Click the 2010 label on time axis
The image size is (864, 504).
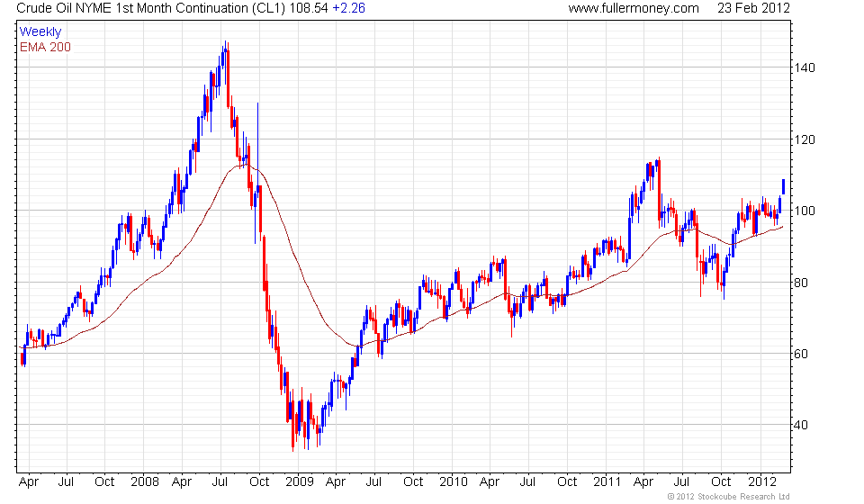[x=453, y=481]
